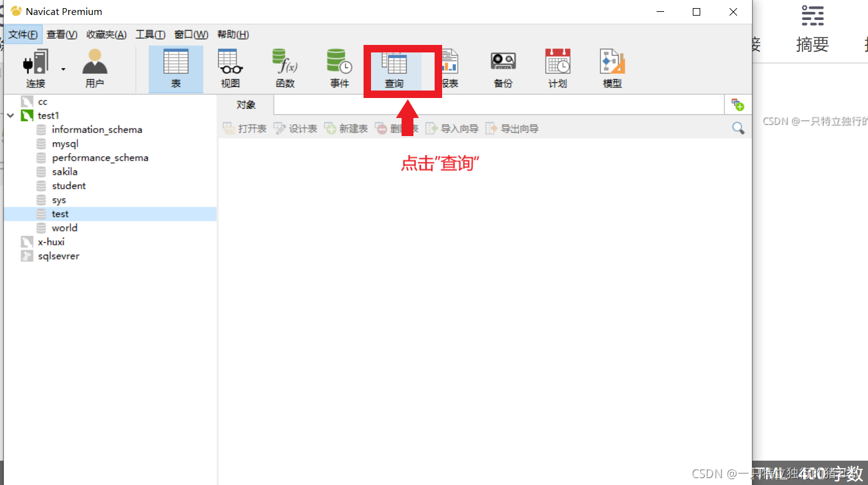Maximize the Navicat Premium window
Image resolution: width=868 pixels, height=485 pixels.
click(697, 12)
